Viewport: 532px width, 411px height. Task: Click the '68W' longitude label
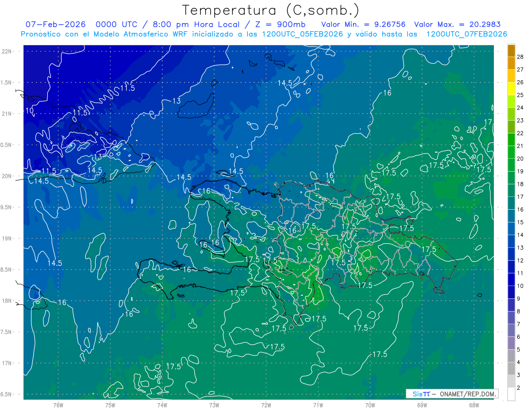coord(474,405)
